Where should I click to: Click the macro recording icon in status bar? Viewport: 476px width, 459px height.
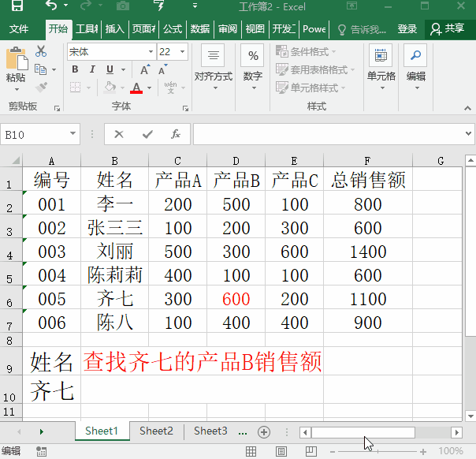(x=41, y=451)
